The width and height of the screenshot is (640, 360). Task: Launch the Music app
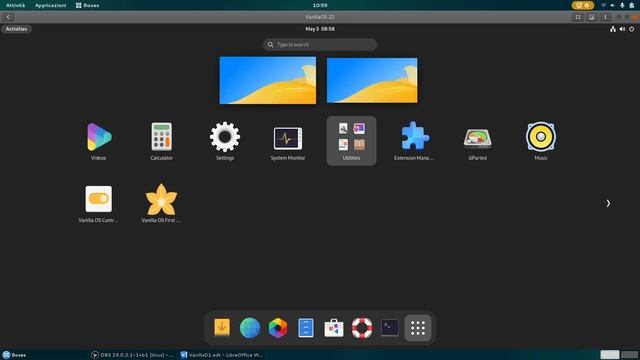541,141
